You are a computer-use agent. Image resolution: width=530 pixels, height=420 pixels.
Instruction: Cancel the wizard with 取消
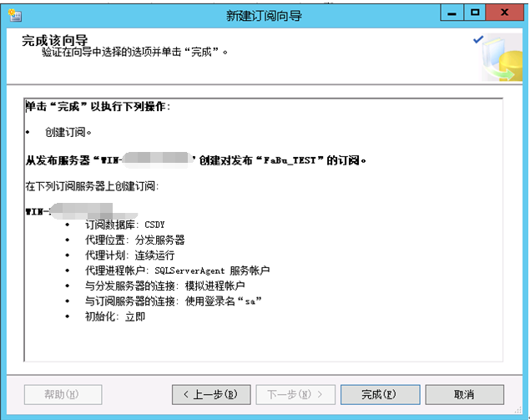[464, 394]
